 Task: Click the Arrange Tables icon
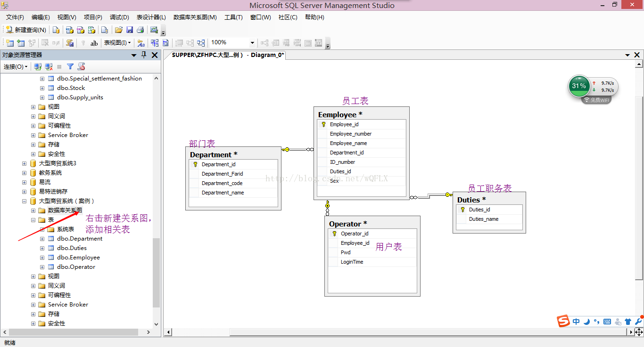[201, 43]
